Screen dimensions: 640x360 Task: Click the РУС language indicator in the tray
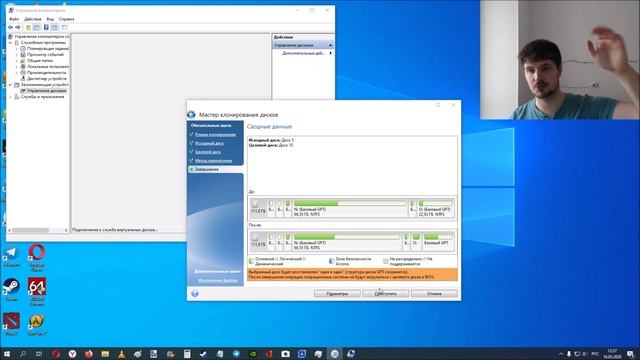(596, 354)
